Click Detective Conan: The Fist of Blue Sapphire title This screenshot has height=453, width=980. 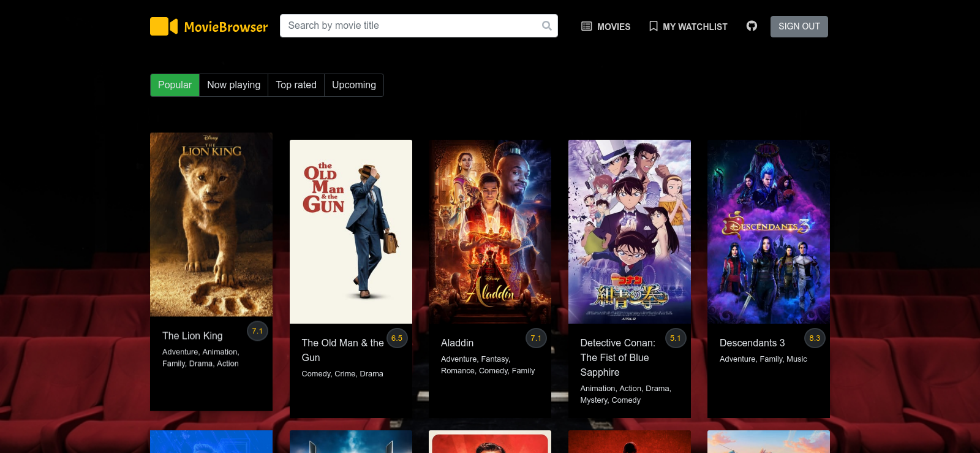click(x=617, y=357)
